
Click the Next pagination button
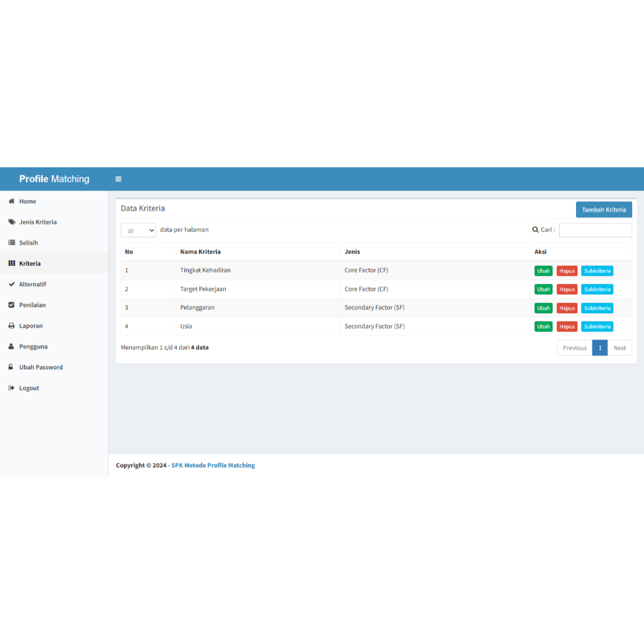(619, 348)
